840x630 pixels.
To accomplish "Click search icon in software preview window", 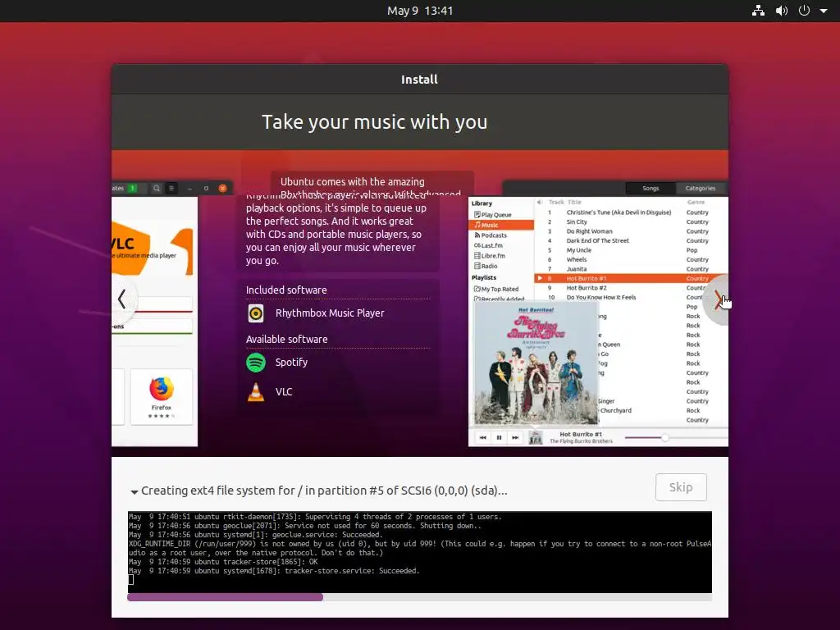I will tap(157, 188).
